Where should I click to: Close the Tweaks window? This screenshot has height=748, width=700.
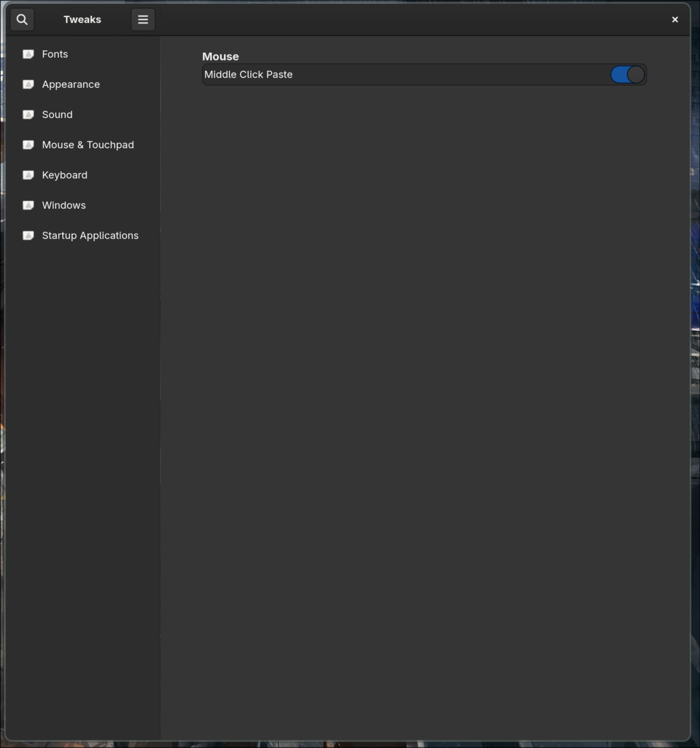675,19
